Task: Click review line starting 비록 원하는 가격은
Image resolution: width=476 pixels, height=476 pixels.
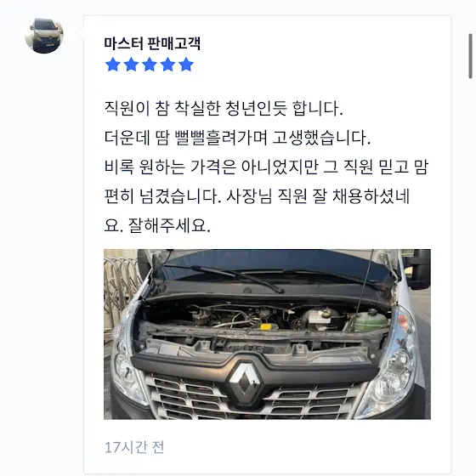Action: coord(266,167)
